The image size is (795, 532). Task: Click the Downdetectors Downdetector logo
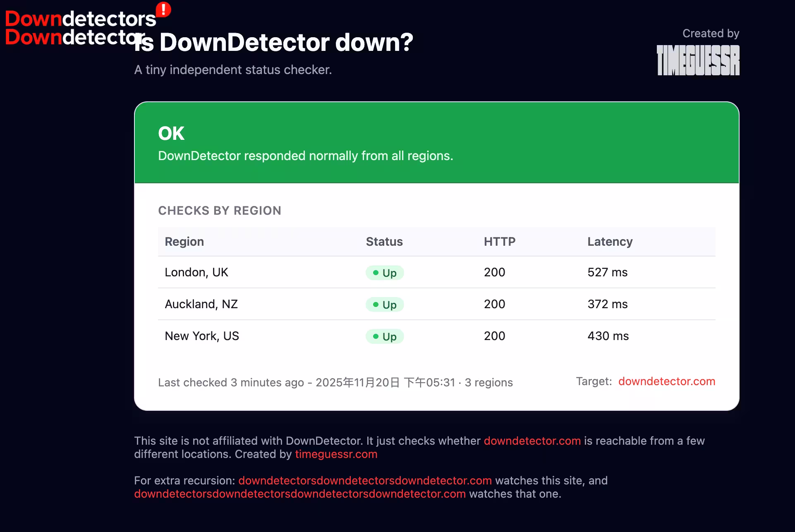pos(74,28)
